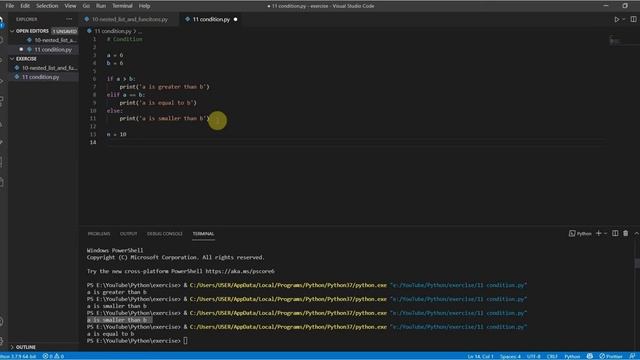Click line 11 print 'a is smaller than b'
The height and width of the screenshot is (360, 640).
point(164,118)
